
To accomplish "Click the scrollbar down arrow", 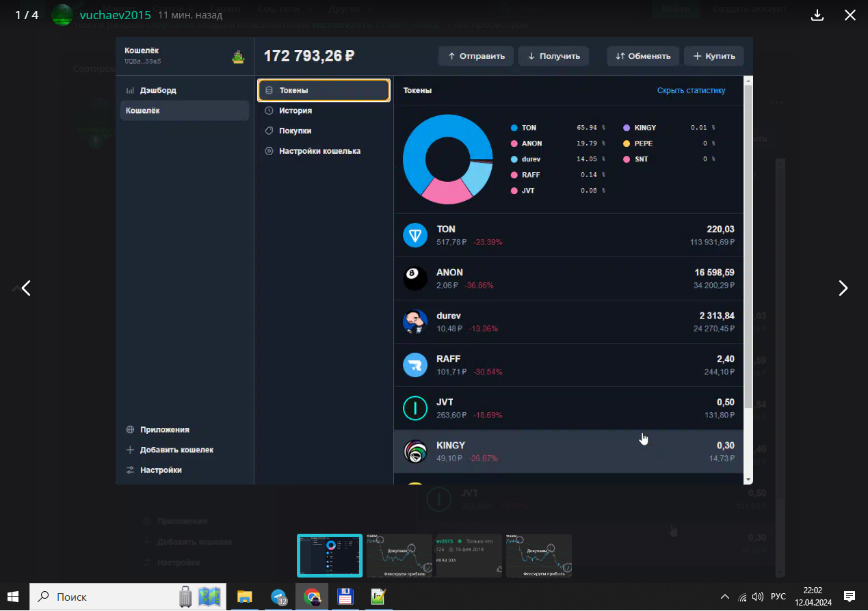I will point(748,480).
